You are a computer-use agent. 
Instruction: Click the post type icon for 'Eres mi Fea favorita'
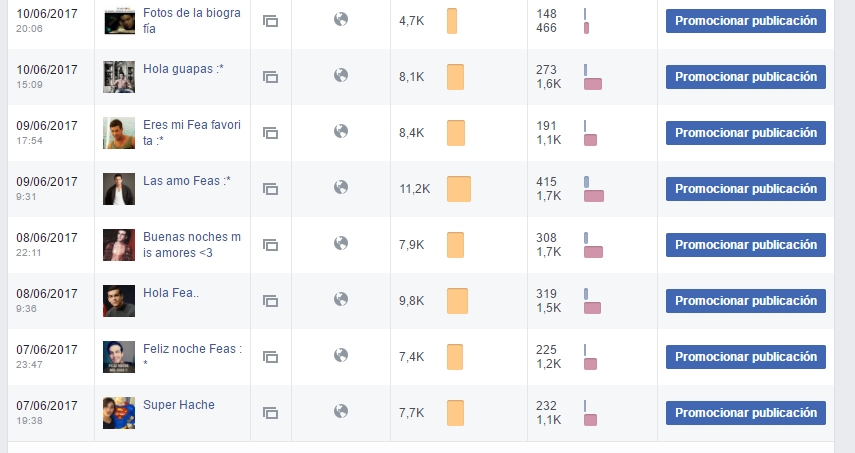coord(270,133)
